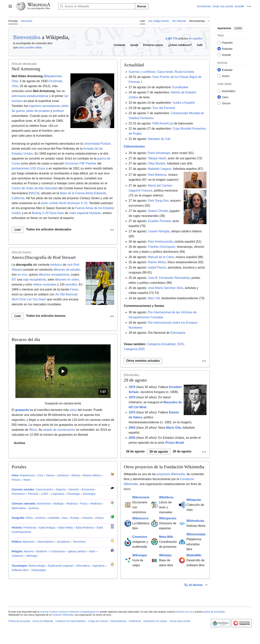Click the MediaWiki sunflower icon
This screenshot has height=644, width=260.
[182, 560]
